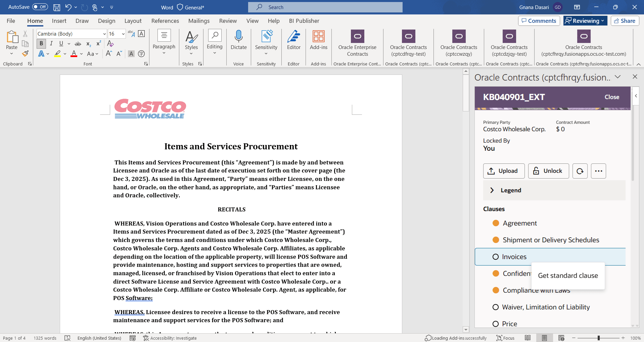Open the font size dropdown
The image size is (644, 342).
point(123,34)
